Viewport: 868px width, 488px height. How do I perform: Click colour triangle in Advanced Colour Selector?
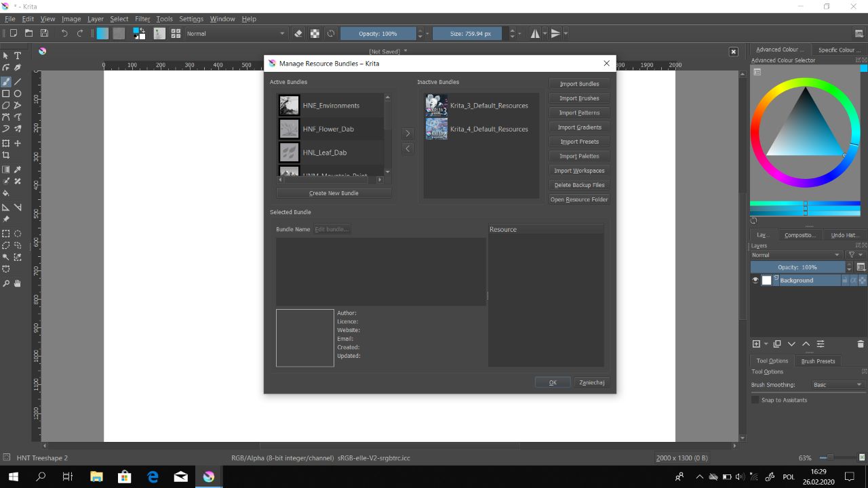click(805, 127)
